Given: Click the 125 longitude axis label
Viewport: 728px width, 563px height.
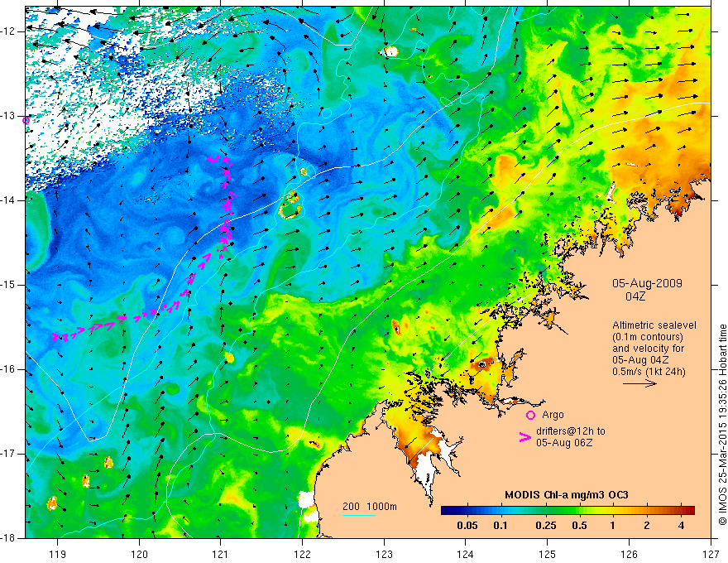Looking at the screenshot, I should [548, 554].
